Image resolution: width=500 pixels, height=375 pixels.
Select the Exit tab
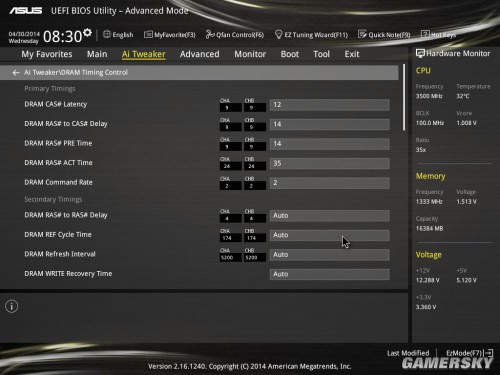click(352, 54)
